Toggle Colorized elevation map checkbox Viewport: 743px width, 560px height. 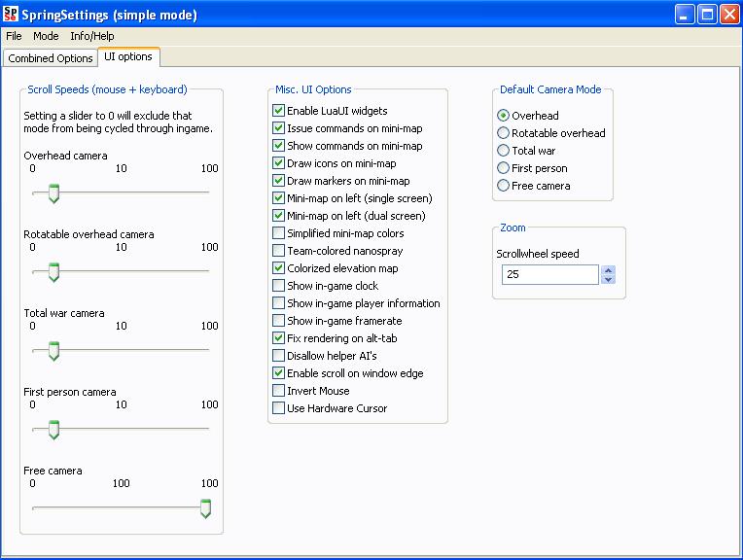point(278,268)
